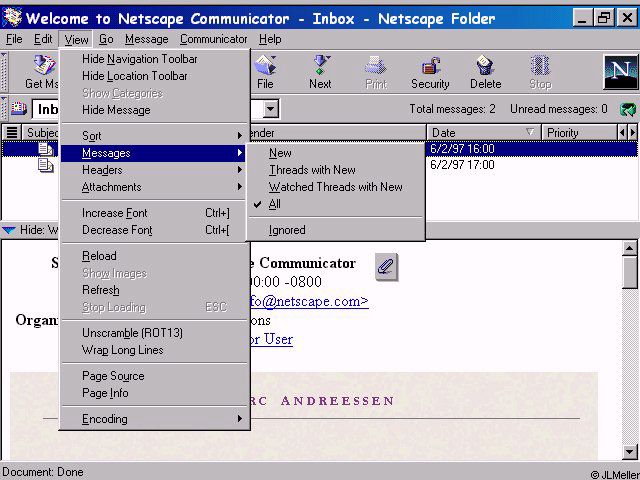Image resolution: width=640 pixels, height=480 pixels.
Task: Expand the Sort submenu
Action: point(154,136)
